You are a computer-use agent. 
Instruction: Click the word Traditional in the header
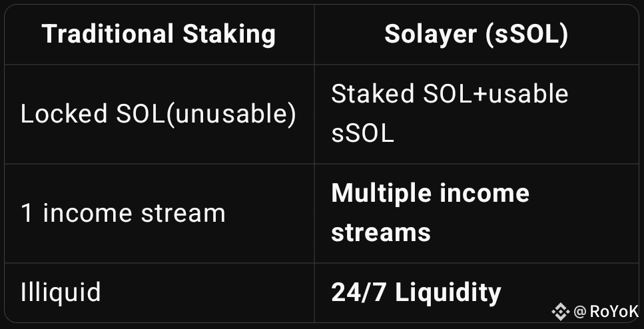[108, 34]
